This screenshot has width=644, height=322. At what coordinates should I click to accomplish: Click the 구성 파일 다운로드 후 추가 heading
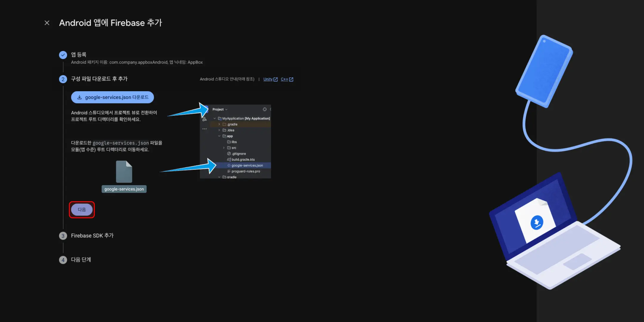point(99,79)
